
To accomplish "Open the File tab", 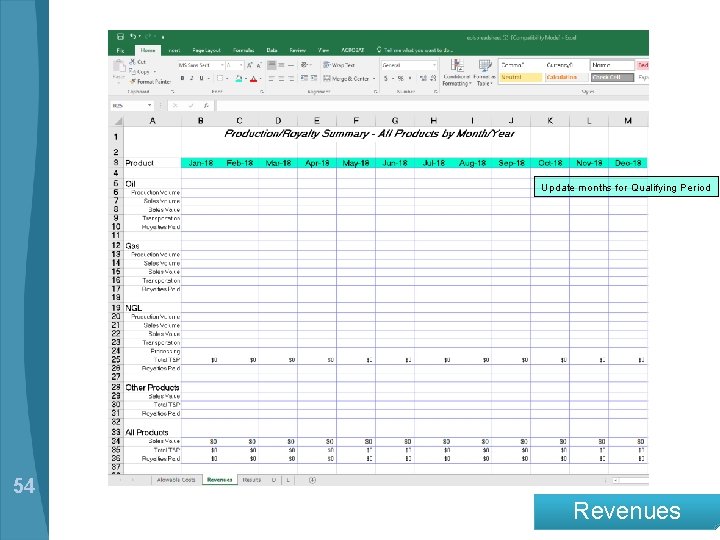I will [120, 50].
